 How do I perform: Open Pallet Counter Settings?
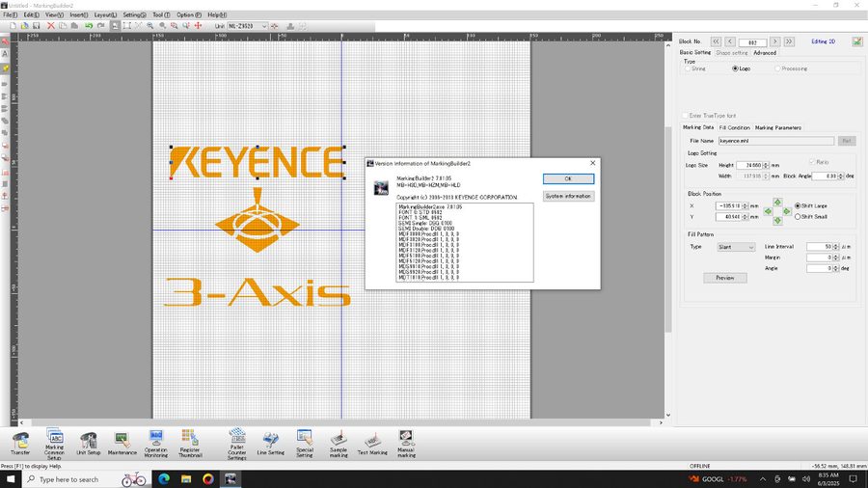pos(237,444)
